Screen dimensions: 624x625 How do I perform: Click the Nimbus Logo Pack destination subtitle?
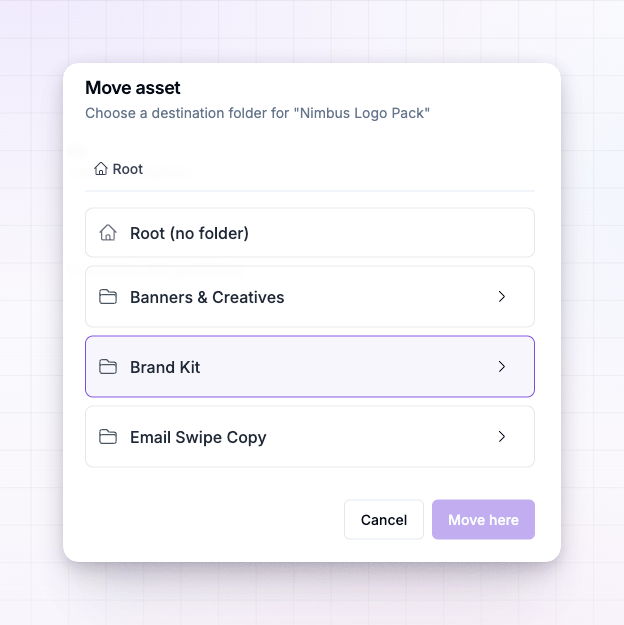[258, 113]
